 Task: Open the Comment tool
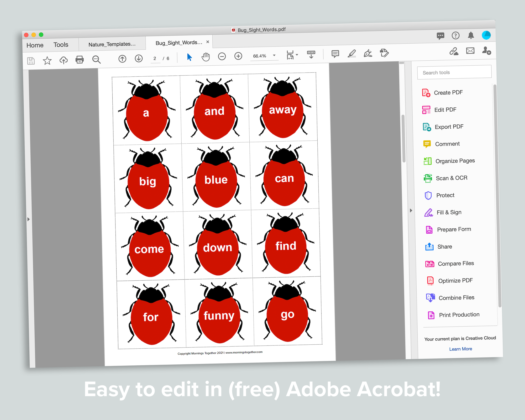441,144
